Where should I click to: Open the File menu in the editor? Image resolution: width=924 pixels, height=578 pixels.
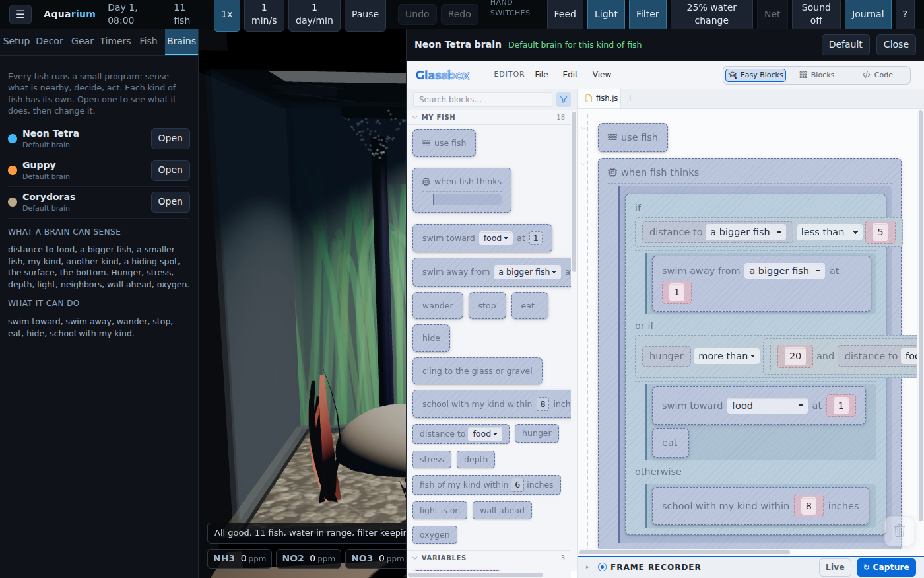(541, 75)
